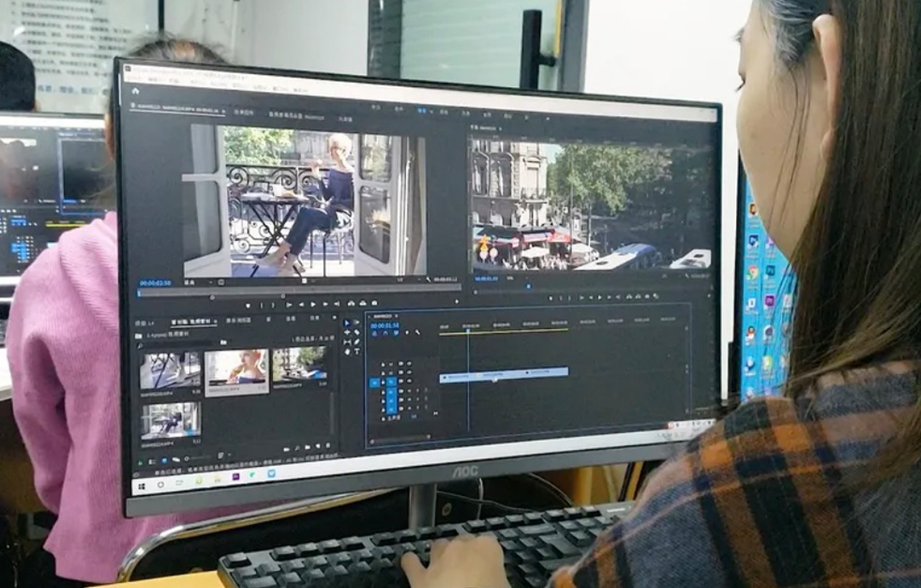
Task: Toggle sync lock on second video track
Action: (x=401, y=372)
